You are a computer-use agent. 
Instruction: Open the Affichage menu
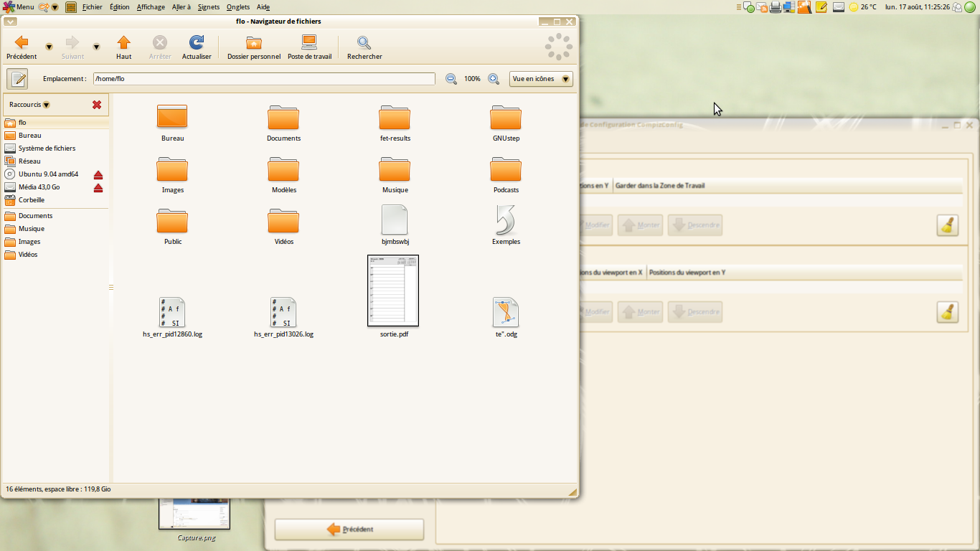coord(151,7)
